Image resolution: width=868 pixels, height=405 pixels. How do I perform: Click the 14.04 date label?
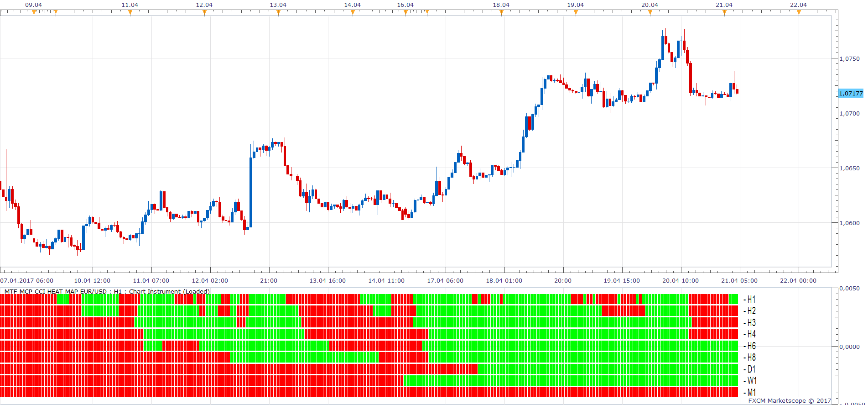[x=353, y=5]
